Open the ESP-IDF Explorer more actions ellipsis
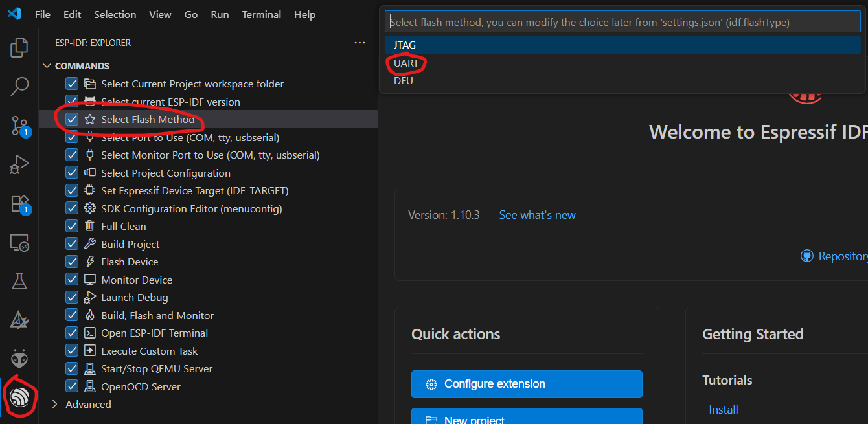Image resolution: width=868 pixels, height=424 pixels. pyautogui.click(x=360, y=43)
